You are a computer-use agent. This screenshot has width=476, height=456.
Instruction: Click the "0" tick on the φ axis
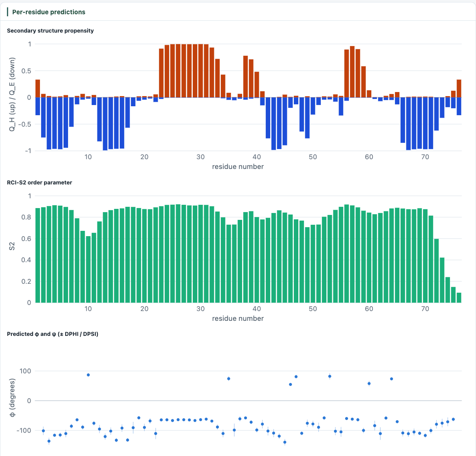[x=29, y=401]
